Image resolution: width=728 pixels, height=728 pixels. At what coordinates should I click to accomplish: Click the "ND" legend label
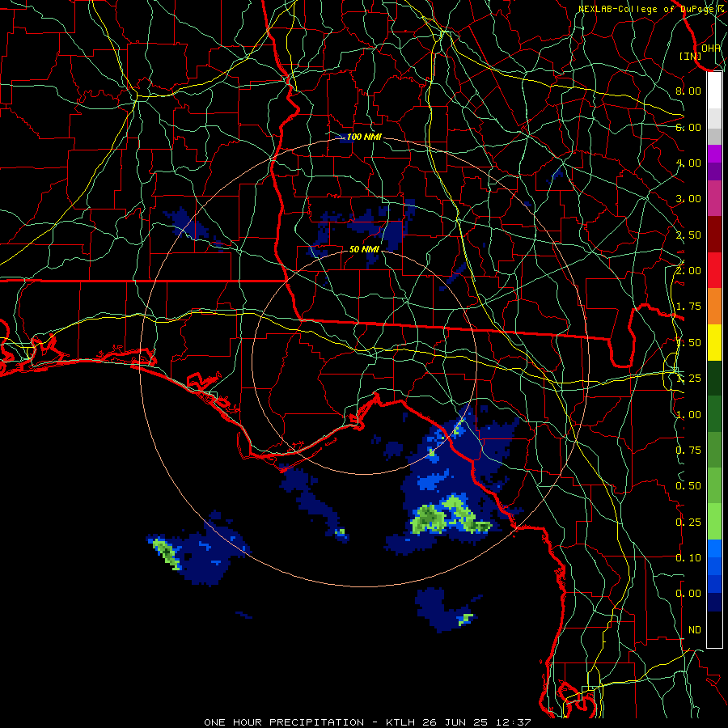tap(695, 630)
